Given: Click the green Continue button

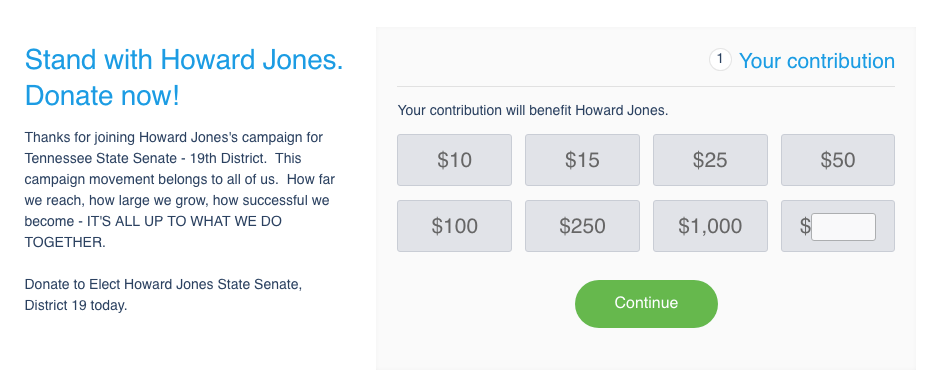Looking at the screenshot, I should tap(646, 304).
